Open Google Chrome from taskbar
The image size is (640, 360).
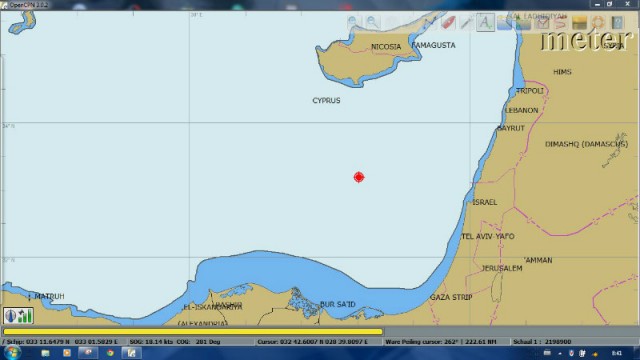(x=110, y=353)
